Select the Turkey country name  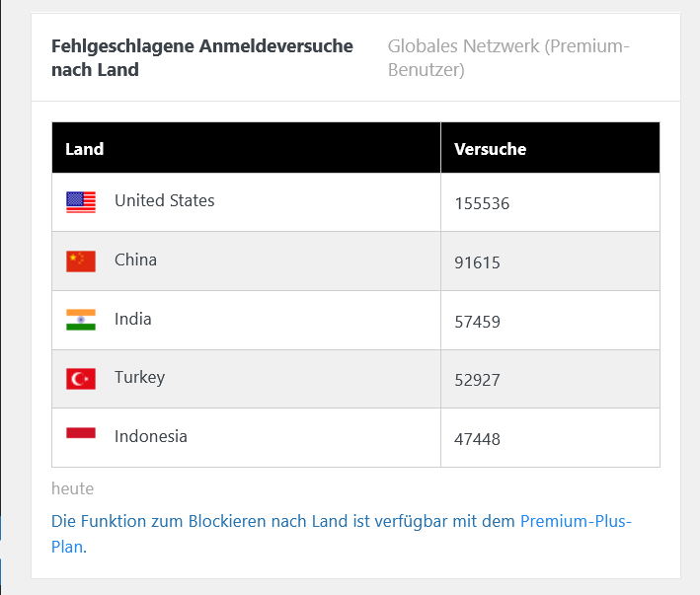pos(139,377)
